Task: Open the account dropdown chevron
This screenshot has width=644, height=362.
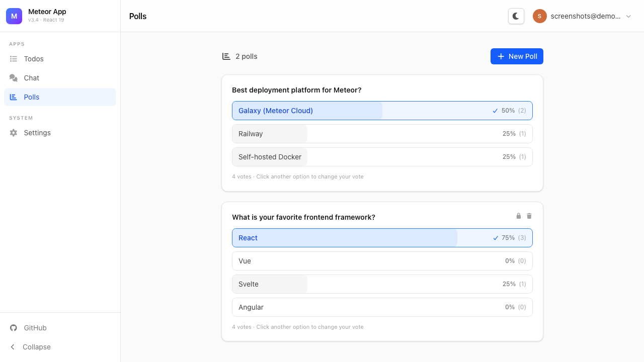Action: (628, 16)
